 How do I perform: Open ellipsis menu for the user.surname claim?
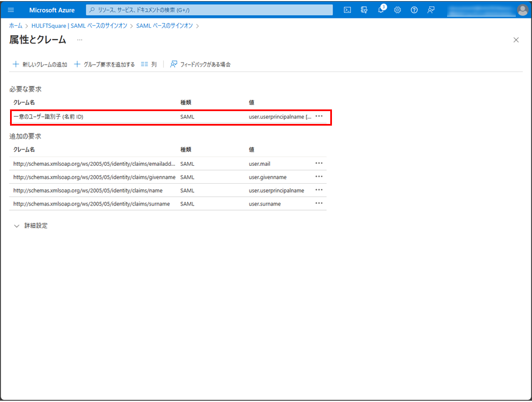[319, 204]
